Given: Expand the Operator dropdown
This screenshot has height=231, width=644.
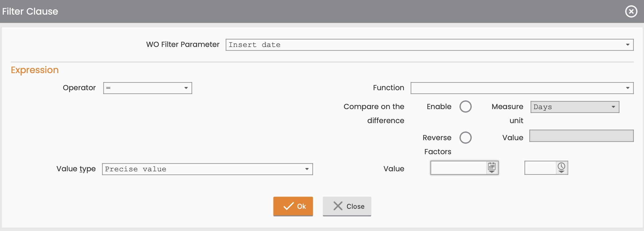Looking at the screenshot, I should click(148, 88).
